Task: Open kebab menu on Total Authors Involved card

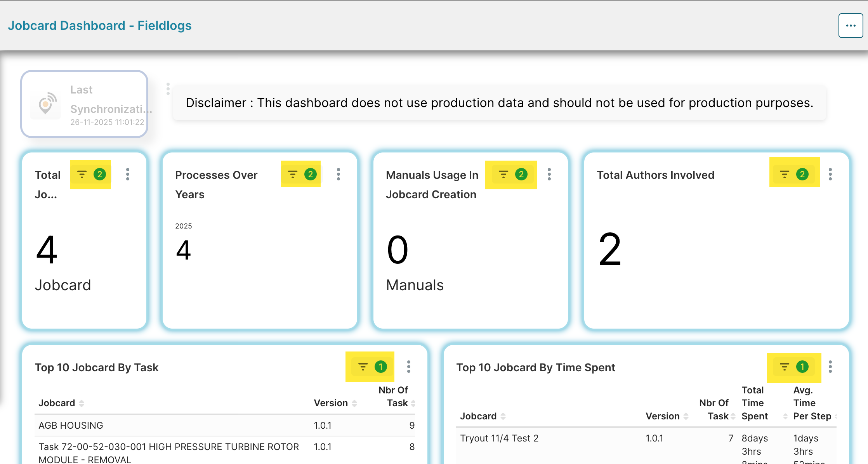Action: click(830, 174)
